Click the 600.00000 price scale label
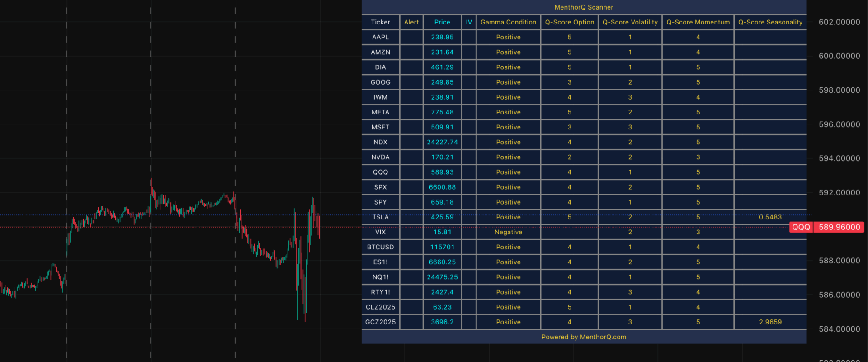Screen dimensions: 868x362 point(839,56)
